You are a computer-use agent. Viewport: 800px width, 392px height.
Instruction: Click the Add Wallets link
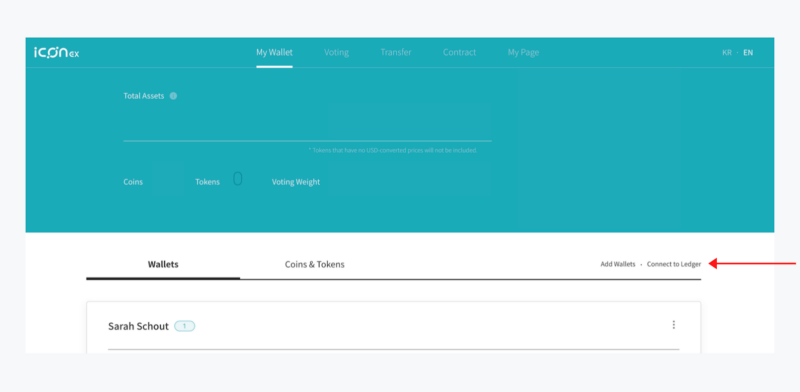[x=618, y=264]
